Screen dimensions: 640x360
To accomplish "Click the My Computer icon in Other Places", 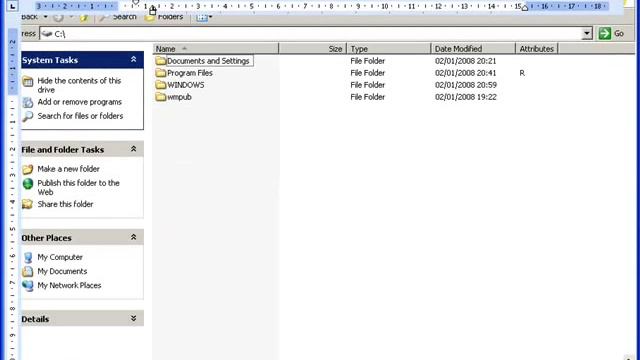I will 28,258.
